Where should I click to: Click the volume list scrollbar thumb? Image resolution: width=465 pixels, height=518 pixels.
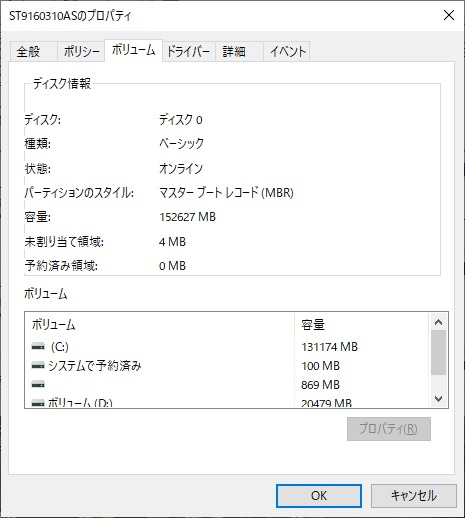[438, 353]
